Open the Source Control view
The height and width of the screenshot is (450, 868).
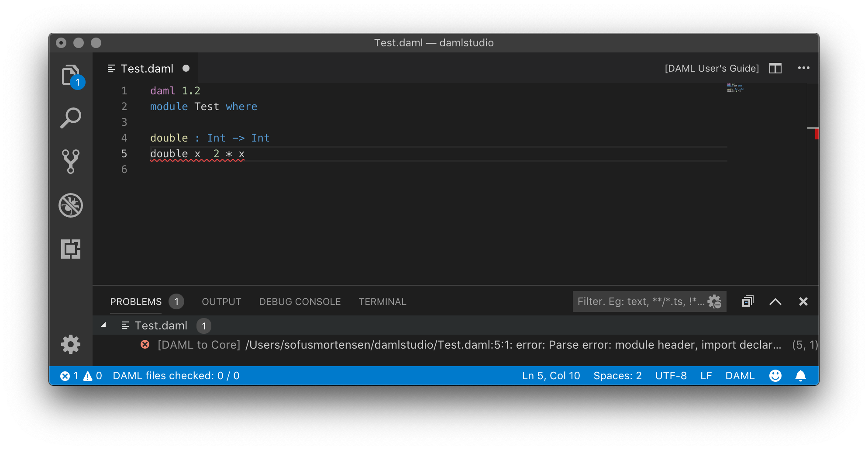click(x=71, y=161)
